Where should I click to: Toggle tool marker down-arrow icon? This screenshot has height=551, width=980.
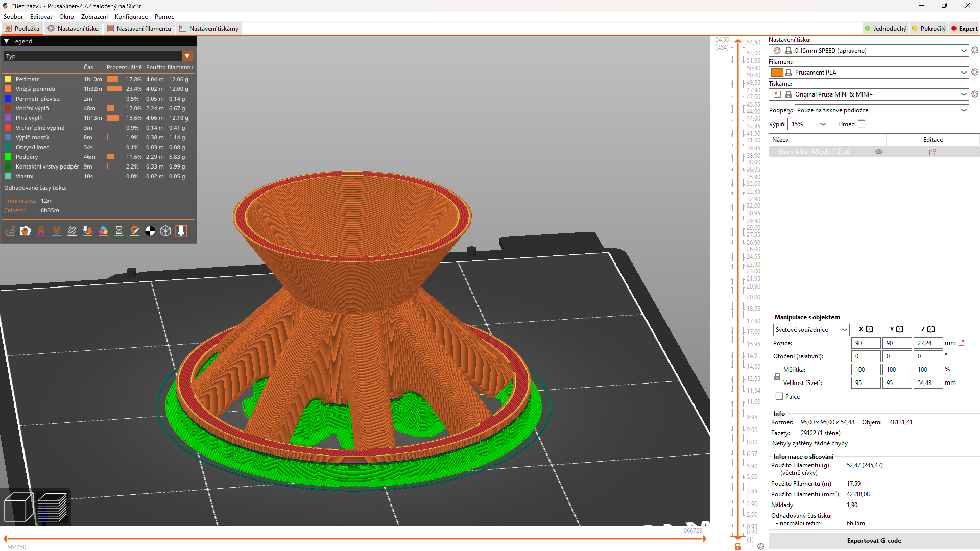click(x=181, y=231)
